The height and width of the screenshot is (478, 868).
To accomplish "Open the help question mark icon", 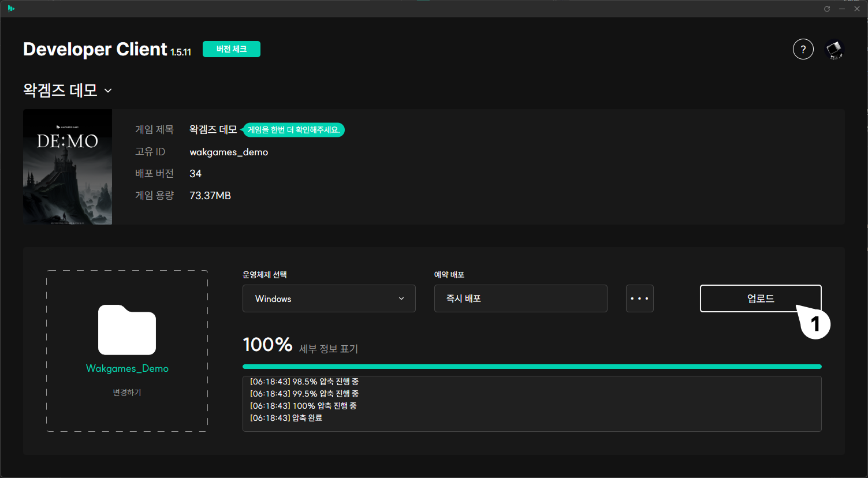I will 803,49.
